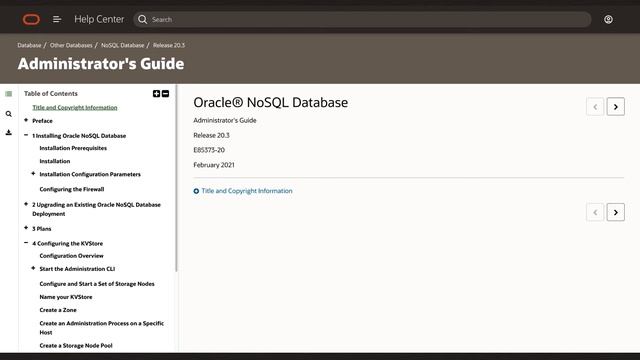
Task: Click the search magnifier icon in header
Action: coord(142,19)
